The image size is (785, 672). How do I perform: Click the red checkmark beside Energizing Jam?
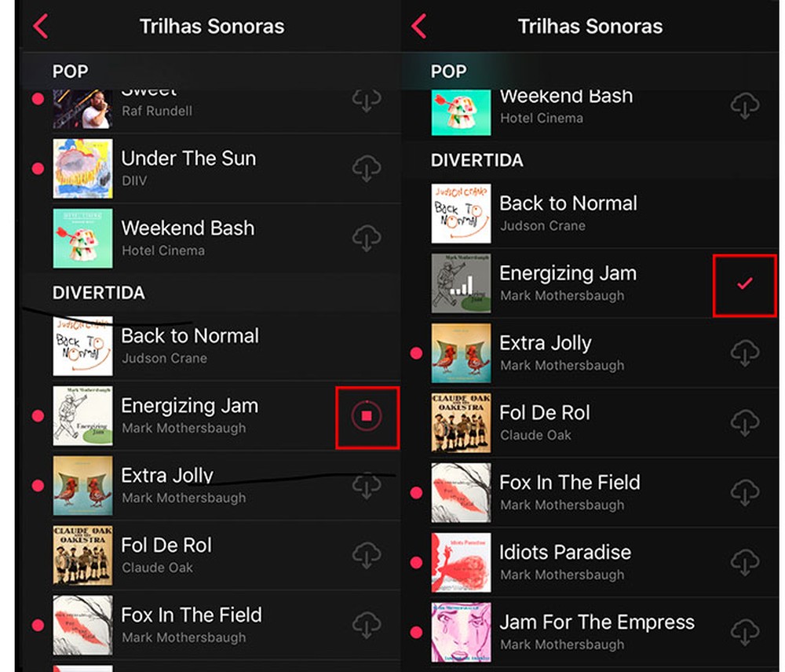pyautogui.click(x=744, y=284)
